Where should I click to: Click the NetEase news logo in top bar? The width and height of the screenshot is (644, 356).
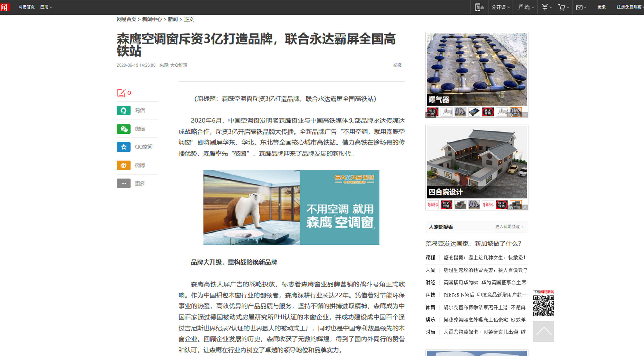pyautogui.click(x=4, y=7)
